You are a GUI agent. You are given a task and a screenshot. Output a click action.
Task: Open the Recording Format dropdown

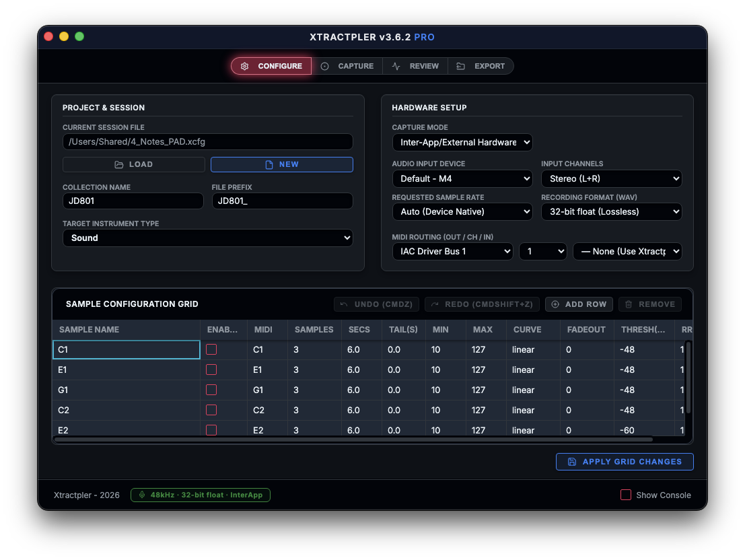click(x=612, y=212)
